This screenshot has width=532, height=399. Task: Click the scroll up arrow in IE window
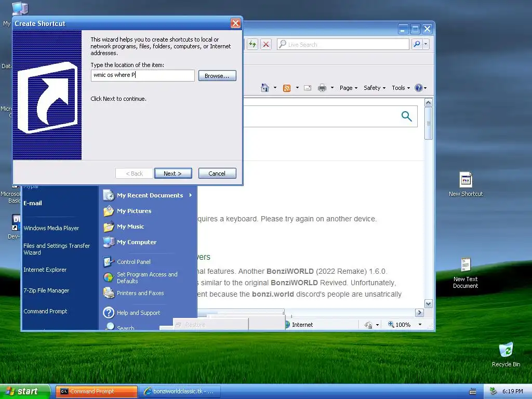pos(429,102)
